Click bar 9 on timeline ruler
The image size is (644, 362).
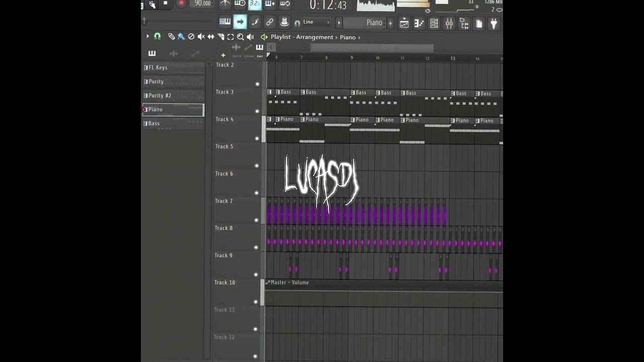pyautogui.click(x=351, y=58)
